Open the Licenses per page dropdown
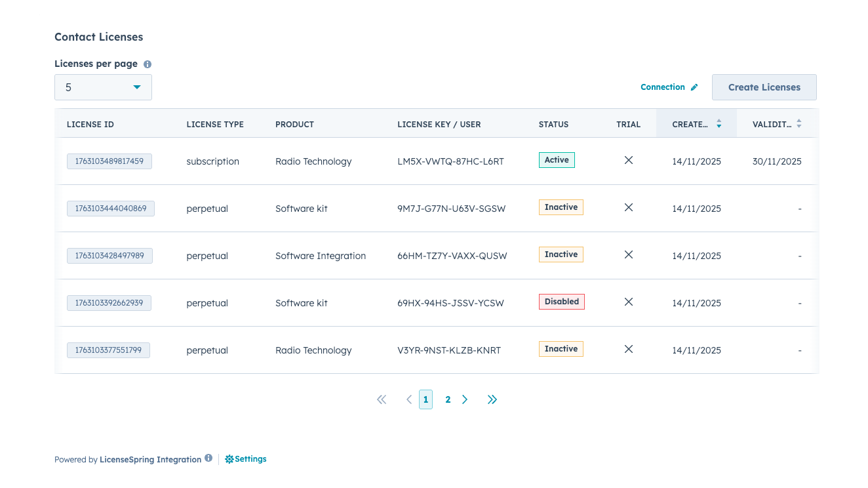Screen dimensions: 868x488 pyautogui.click(x=103, y=87)
